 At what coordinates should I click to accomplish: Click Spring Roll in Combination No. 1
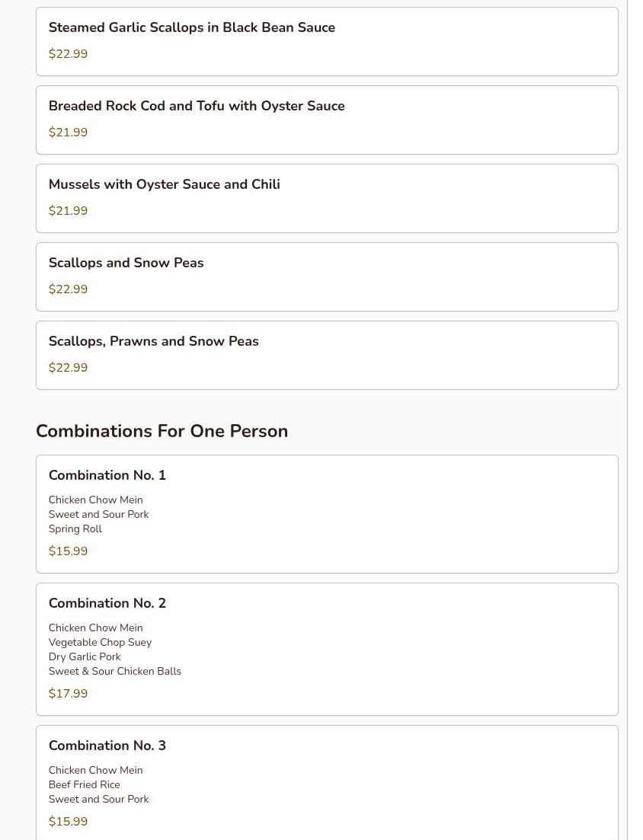pyautogui.click(x=75, y=529)
